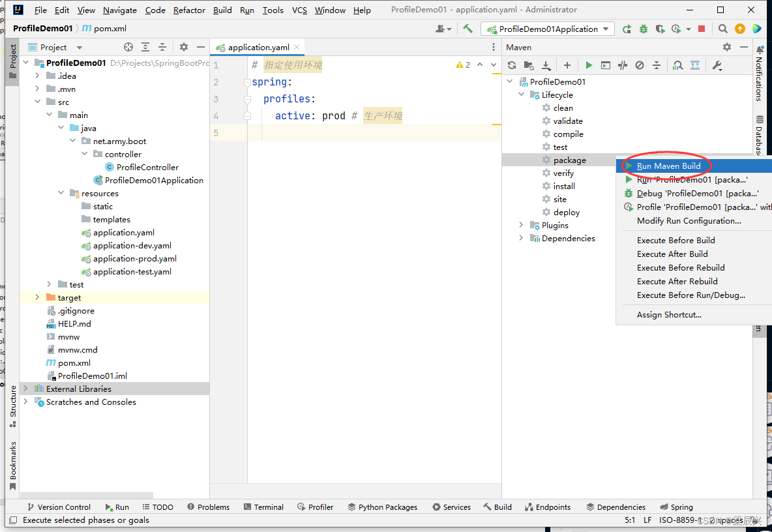Click the 5:1 cursor position indicator
This screenshot has width=772, height=532.
(630, 520)
